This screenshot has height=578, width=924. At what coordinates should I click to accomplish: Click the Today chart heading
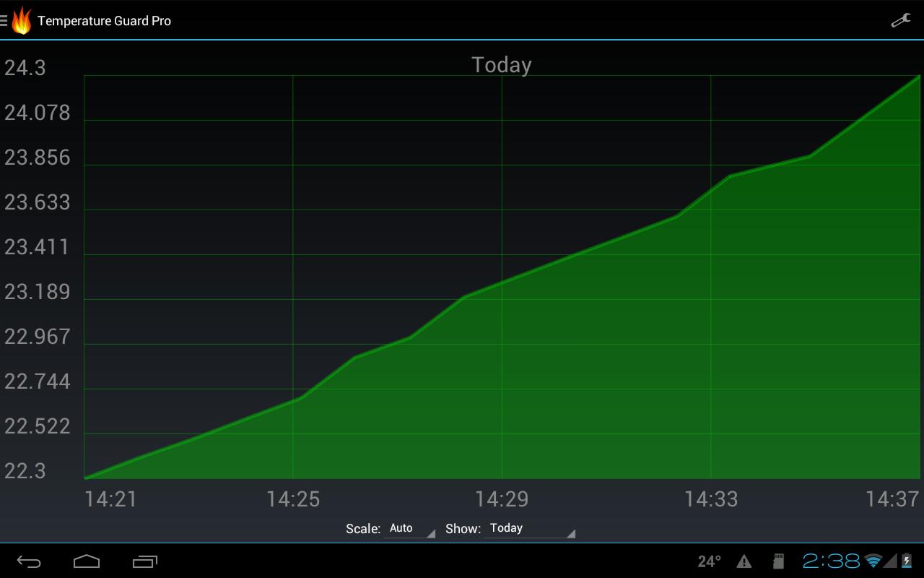(501, 65)
